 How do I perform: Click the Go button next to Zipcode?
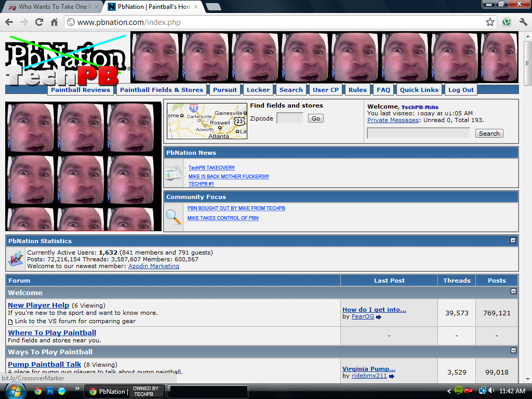point(315,118)
